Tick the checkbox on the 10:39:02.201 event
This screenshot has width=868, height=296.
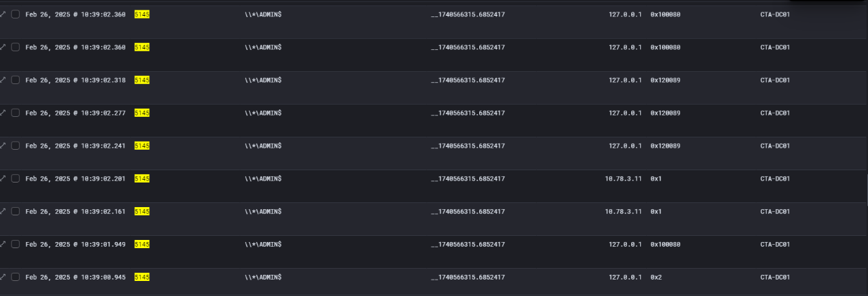15,178
